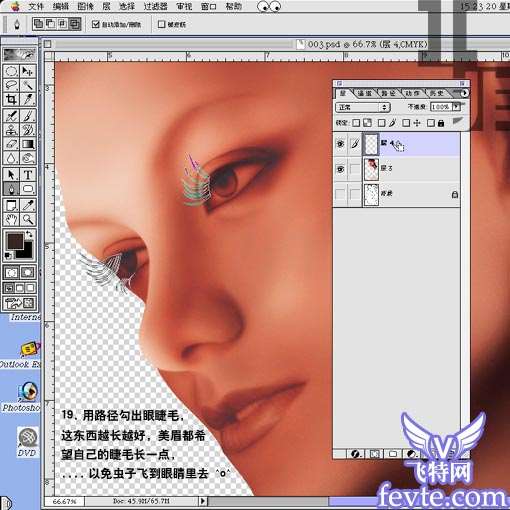The image size is (510, 510).
Task: Open the blend mode dropdown showing 正常
Action: tap(363, 107)
